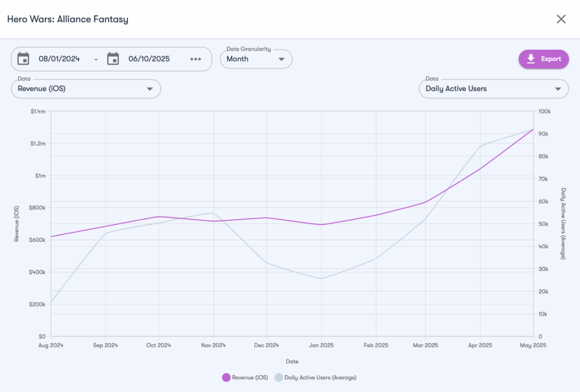Open the start date calendar icon
580x392 pixels.
[x=23, y=59]
